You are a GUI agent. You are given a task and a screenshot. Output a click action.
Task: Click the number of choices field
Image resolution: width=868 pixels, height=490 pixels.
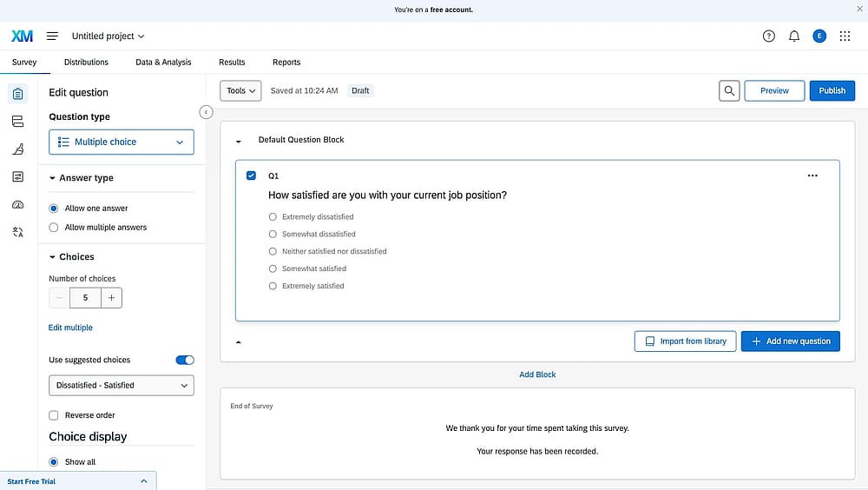click(85, 298)
